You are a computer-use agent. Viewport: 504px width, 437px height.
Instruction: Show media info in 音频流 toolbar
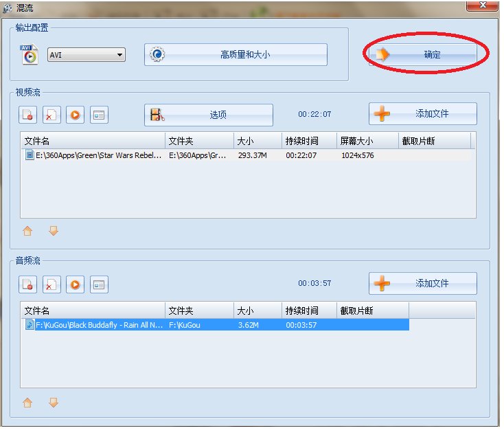tap(99, 284)
